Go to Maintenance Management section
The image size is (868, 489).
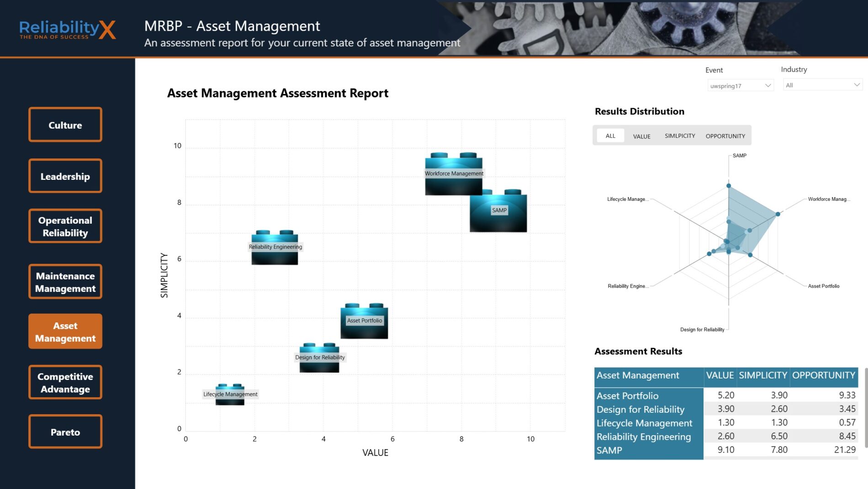point(65,282)
